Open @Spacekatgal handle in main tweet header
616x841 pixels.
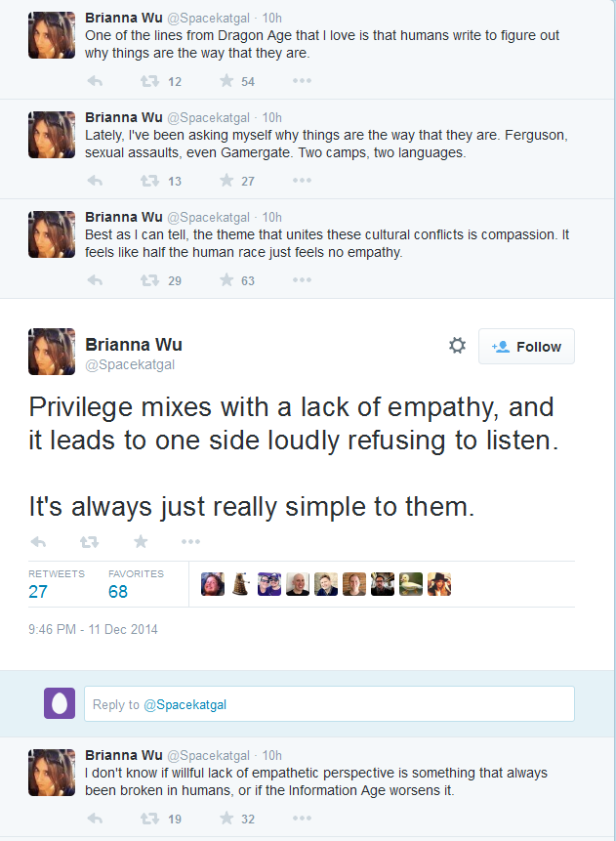(130, 364)
